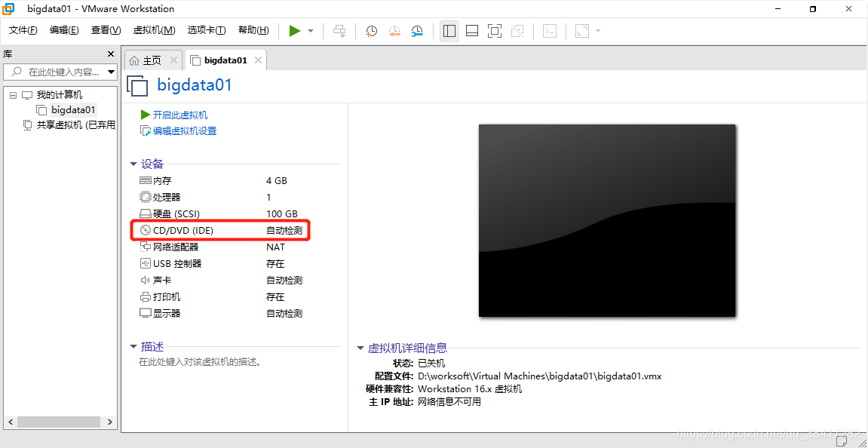Viewport: 868px width, 448px height.
Task: Click the 网络适配器 network icon
Action: coord(145,247)
